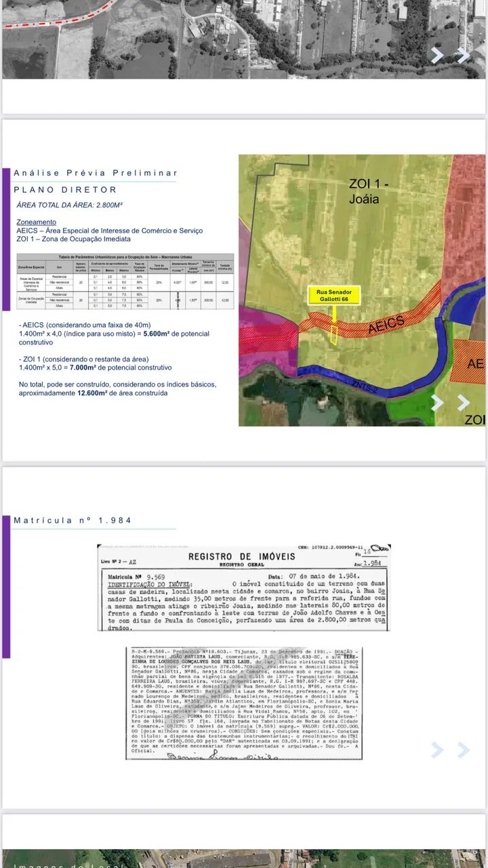Tap the 'ZOI 1 – Zona de Ocupação Imediata' line

pos(73,239)
